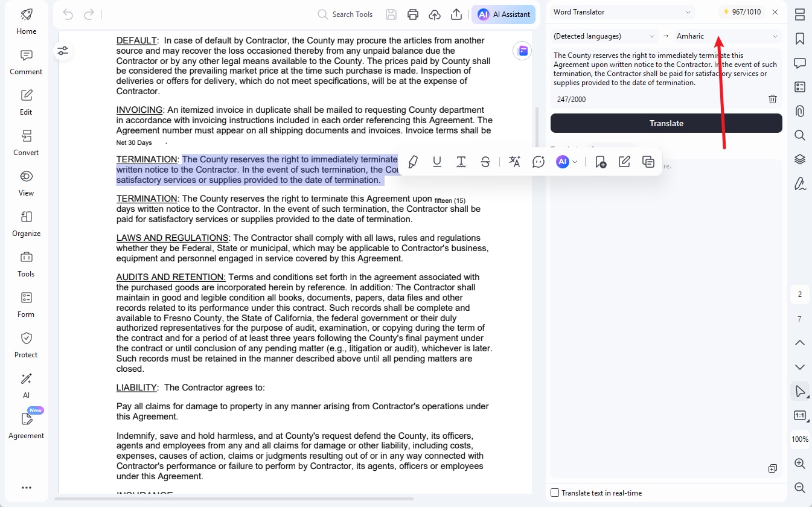Click the current page number box
This screenshot has width=812, height=507.
[800, 295]
